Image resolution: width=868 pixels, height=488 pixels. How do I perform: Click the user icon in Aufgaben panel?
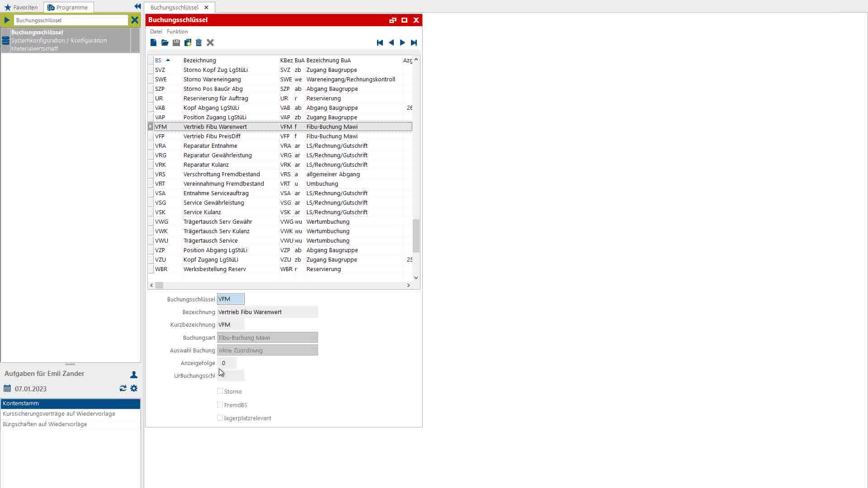click(134, 375)
